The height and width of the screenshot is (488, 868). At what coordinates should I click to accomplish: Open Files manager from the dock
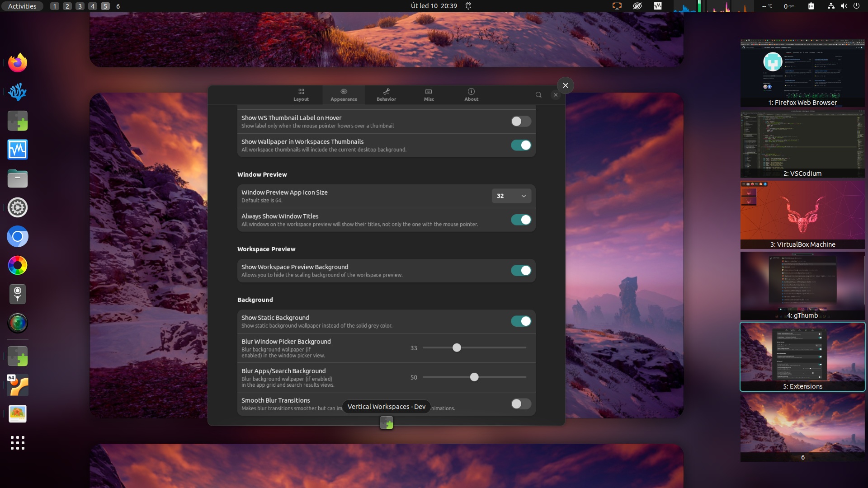tap(18, 178)
